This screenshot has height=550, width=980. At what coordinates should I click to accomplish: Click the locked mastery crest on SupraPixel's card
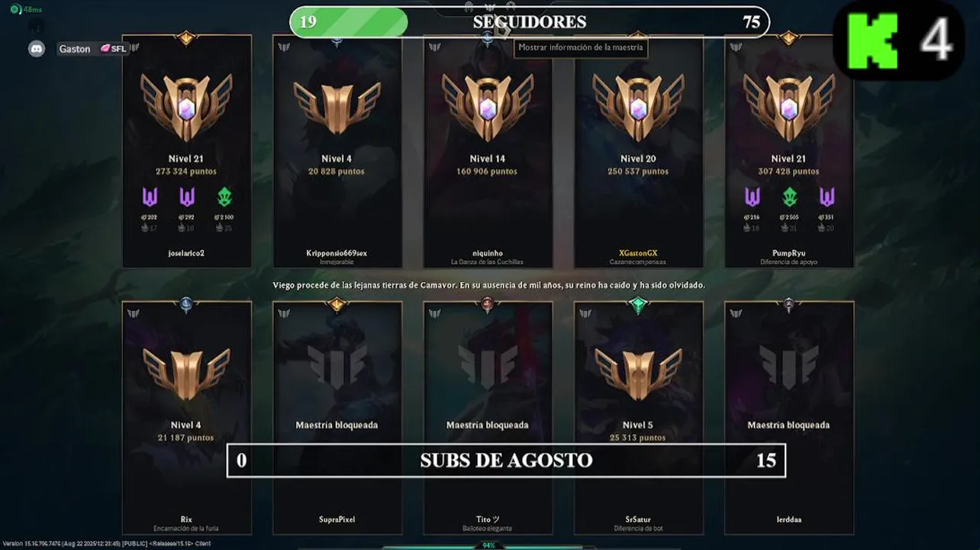(337, 366)
